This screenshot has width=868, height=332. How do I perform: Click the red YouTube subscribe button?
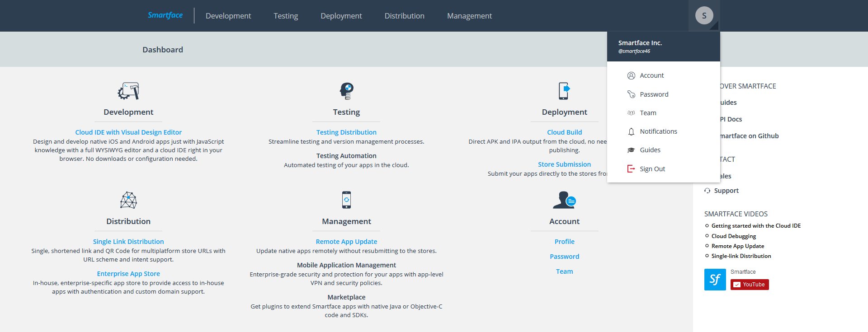(750, 285)
